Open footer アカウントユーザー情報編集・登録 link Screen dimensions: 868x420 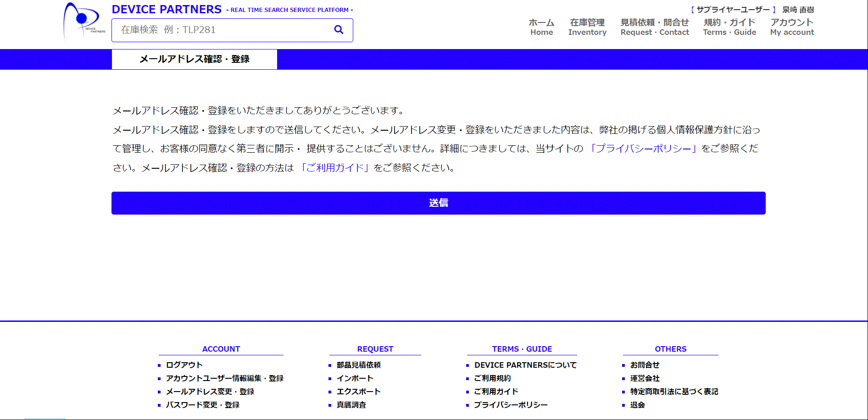[x=224, y=378]
